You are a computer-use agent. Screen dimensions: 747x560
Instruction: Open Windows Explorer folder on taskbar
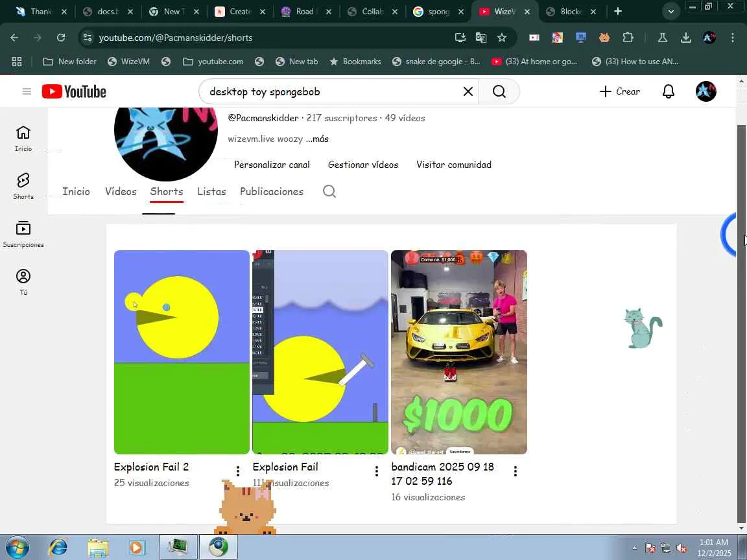point(98,547)
